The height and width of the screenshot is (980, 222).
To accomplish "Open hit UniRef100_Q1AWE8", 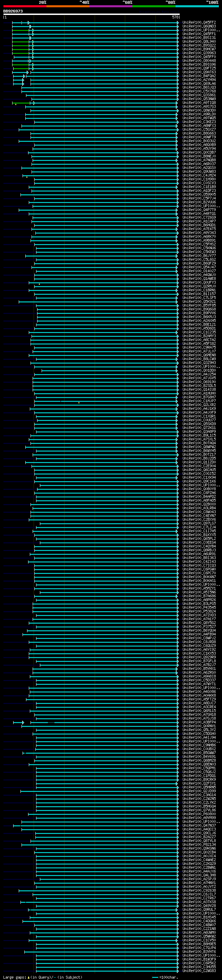I will [199, 278].
